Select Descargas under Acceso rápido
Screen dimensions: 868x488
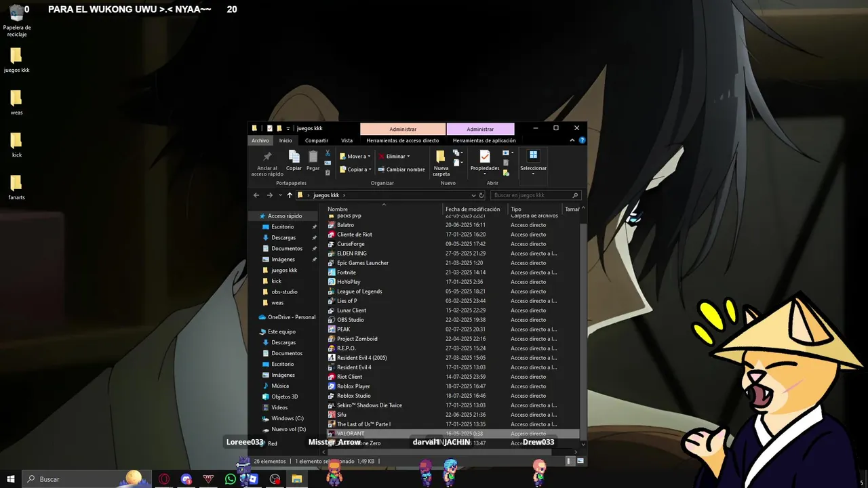click(283, 238)
